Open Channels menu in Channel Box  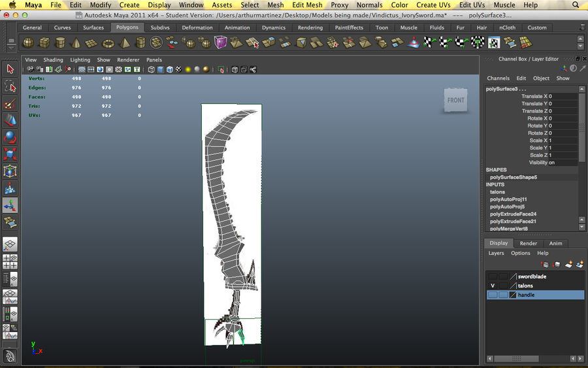point(498,78)
